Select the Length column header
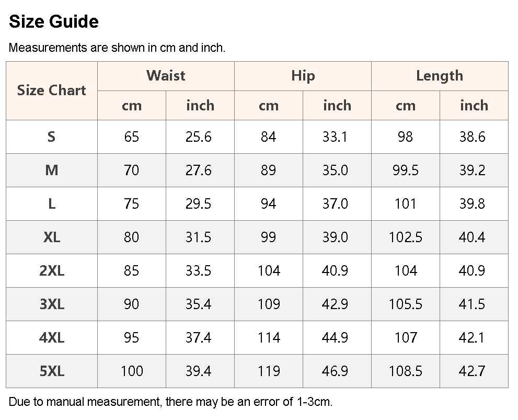Screen dimensions: 518x420 [440, 76]
